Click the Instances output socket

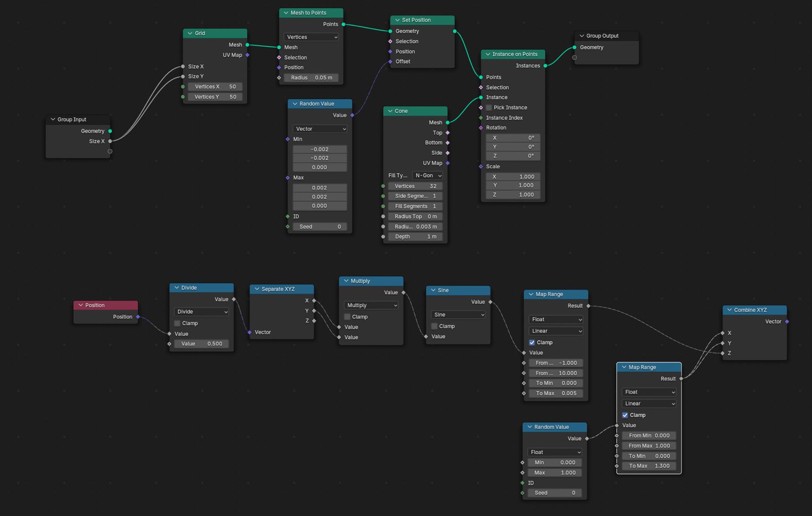point(545,66)
